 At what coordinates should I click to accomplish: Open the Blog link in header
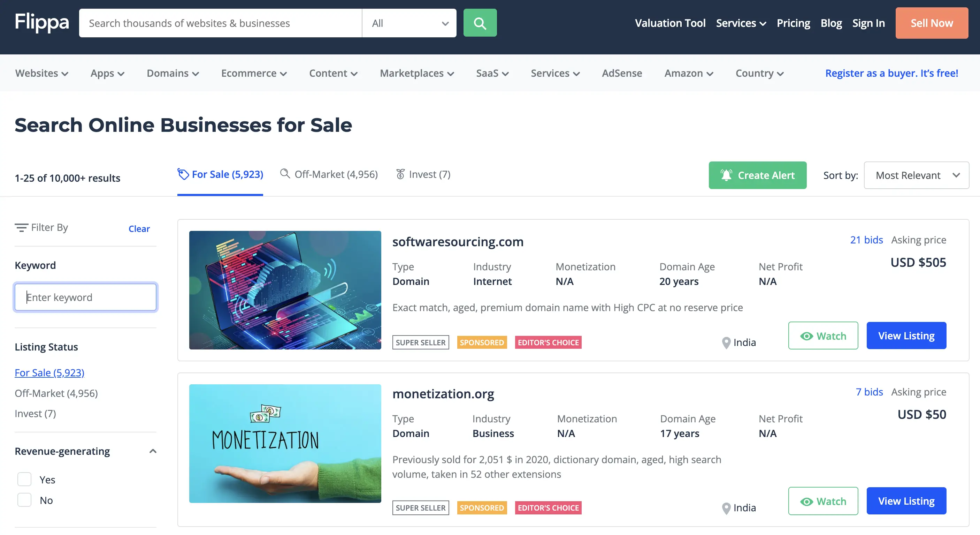(x=831, y=23)
